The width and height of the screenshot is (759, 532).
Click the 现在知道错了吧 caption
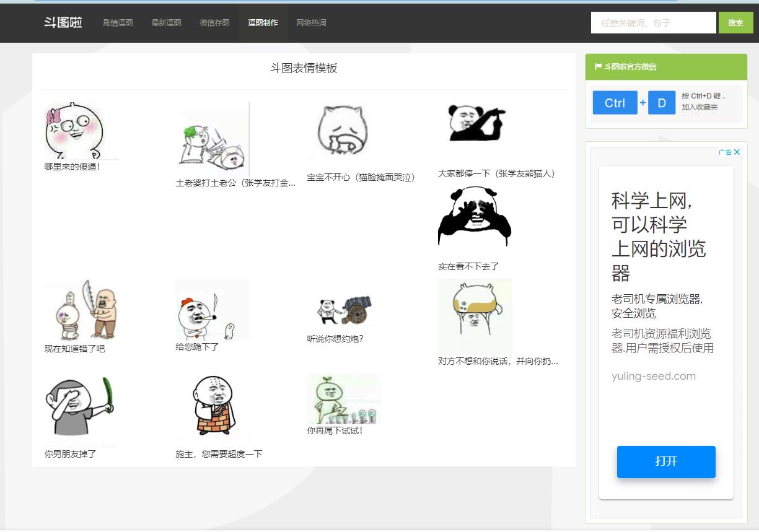pos(75,349)
